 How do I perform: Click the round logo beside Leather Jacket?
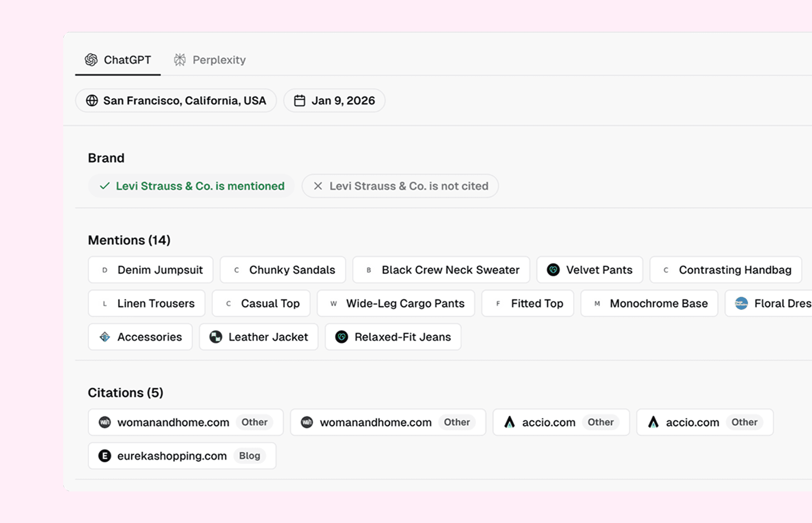pyautogui.click(x=216, y=337)
